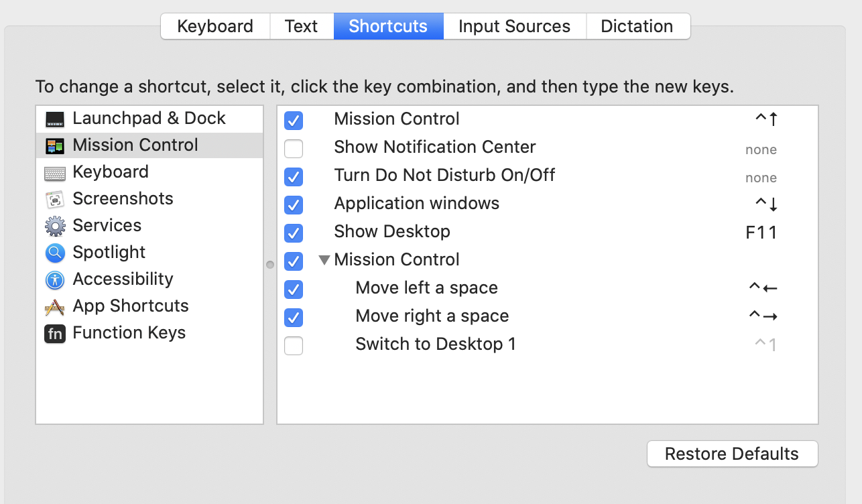Open Services via its gear icon

[x=55, y=226]
